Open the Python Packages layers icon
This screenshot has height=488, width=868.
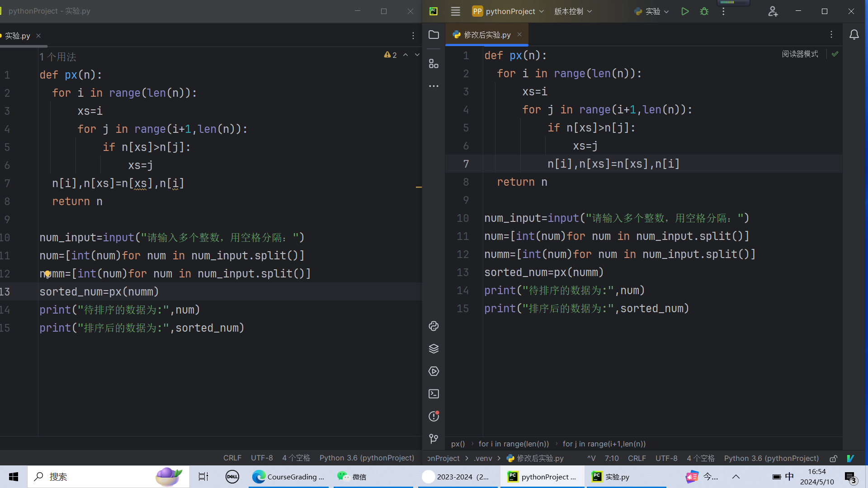(434, 349)
